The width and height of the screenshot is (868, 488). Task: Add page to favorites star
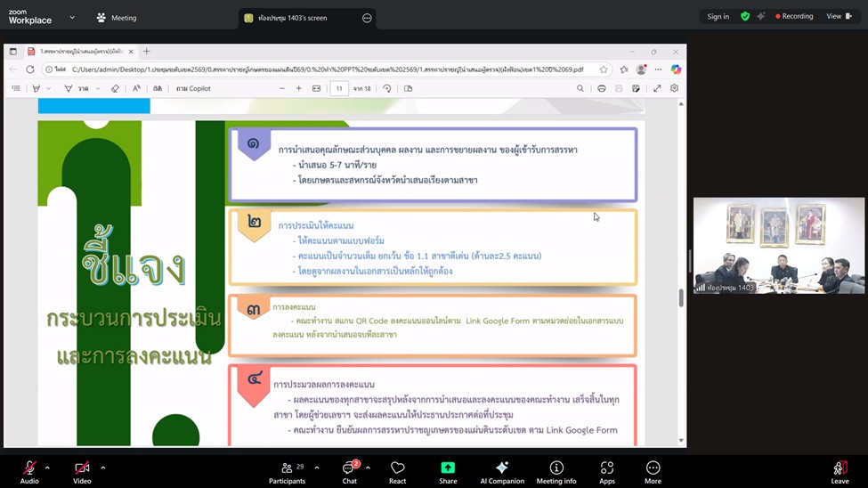point(604,69)
